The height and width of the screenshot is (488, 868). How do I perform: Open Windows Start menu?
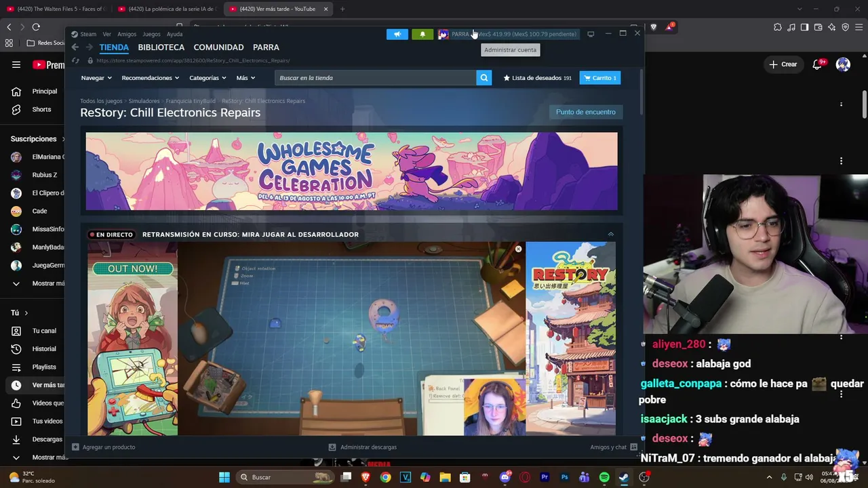pos(224,477)
